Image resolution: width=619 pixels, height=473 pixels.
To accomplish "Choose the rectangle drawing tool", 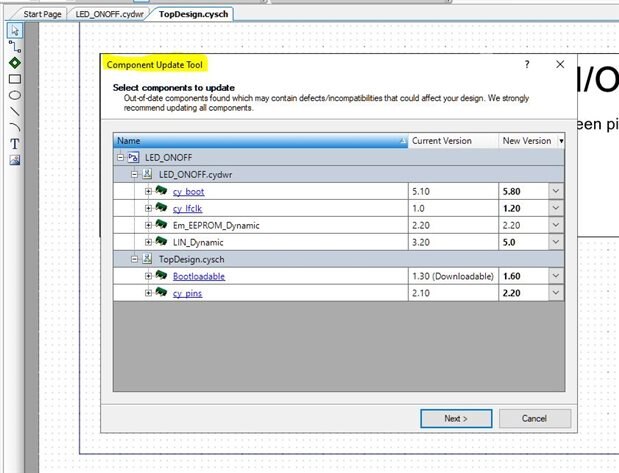I will [15, 78].
